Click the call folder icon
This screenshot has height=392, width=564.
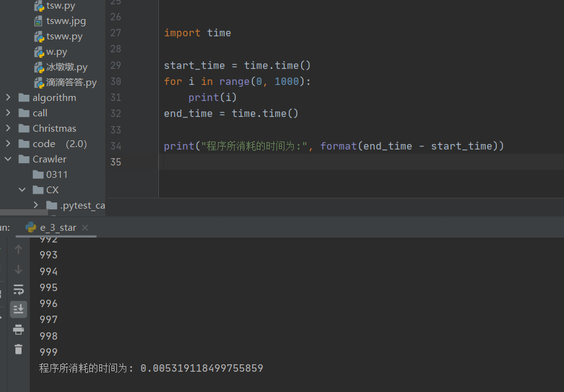(24, 113)
